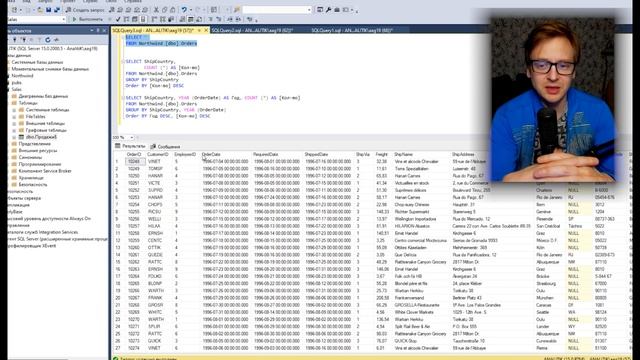Save the current query file
Image resolution: width=640 pixels, height=360 pixels.
point(48,10)
